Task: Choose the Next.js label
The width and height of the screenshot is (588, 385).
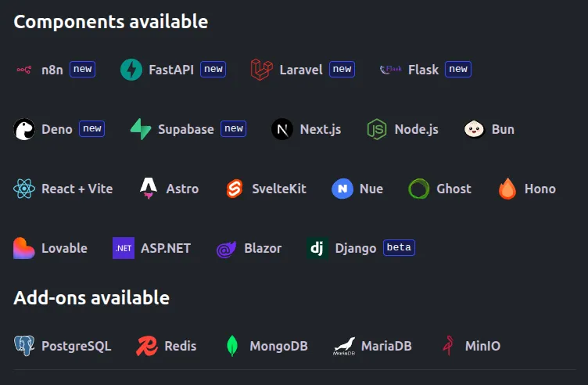Action: tap(321, 129)
